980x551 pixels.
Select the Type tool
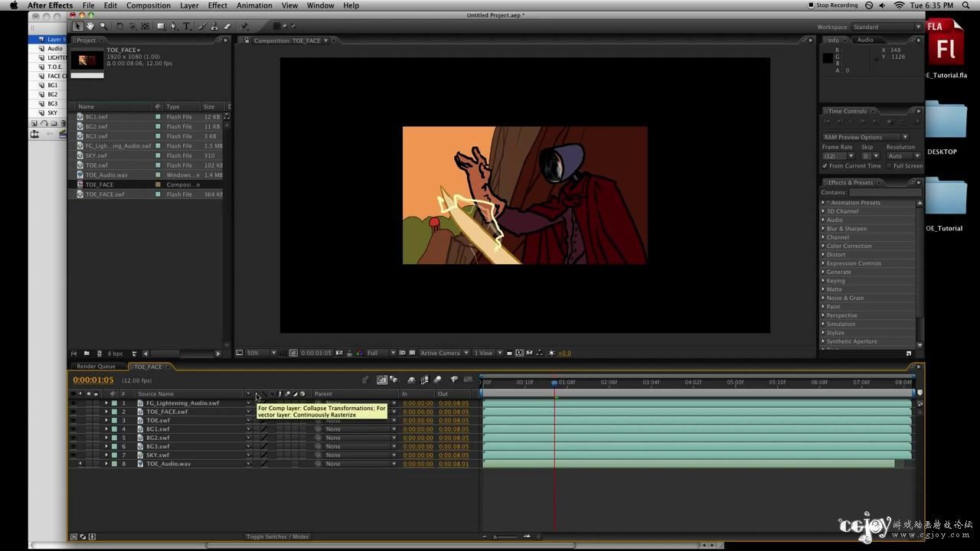[186, 26]
